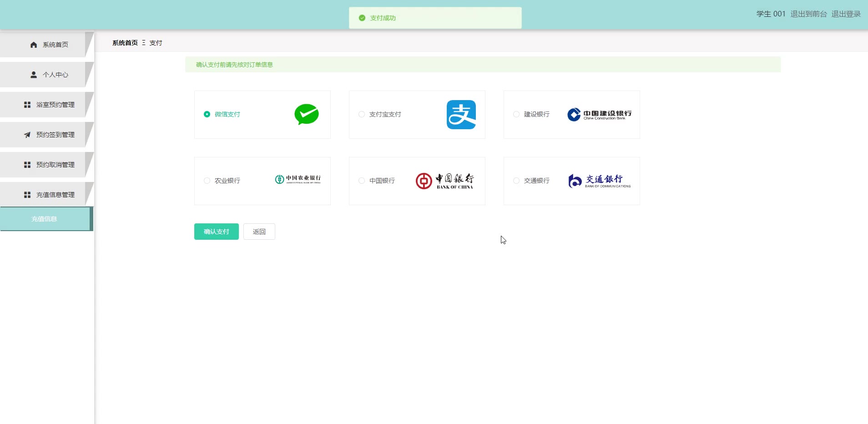Screen dimensions: 868x424
Task: Click the Bank of China logo
Action: click(x=445, y=181)
